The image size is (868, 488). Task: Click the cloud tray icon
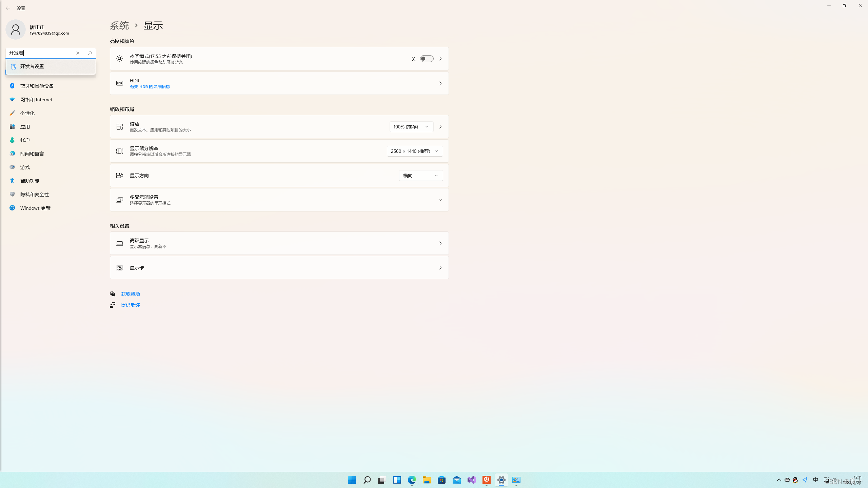pyautogui.click(x=787, y=480)
